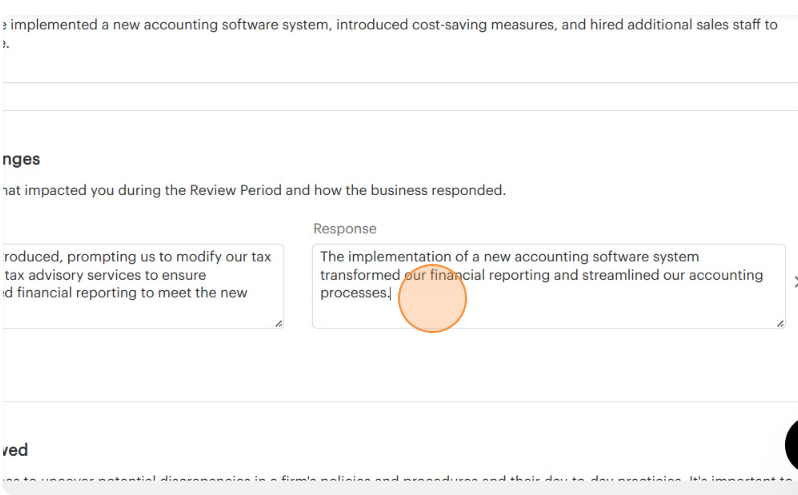Click the "Response" field label

(x=344, y=229)
